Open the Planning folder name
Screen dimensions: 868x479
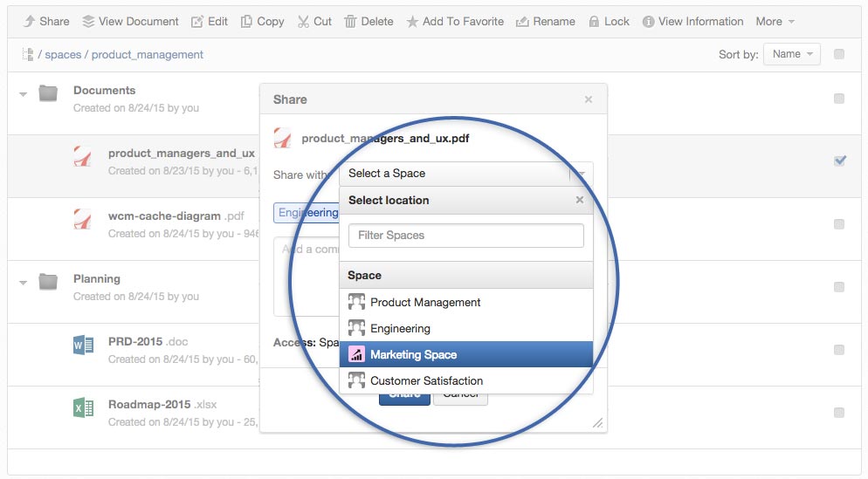[97, 279]
